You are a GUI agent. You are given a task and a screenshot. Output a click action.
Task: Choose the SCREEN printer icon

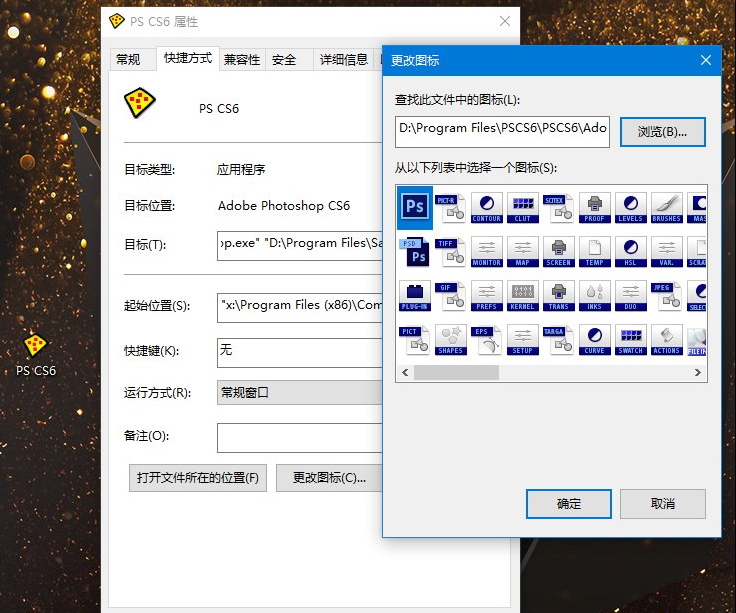pos(559,251)
